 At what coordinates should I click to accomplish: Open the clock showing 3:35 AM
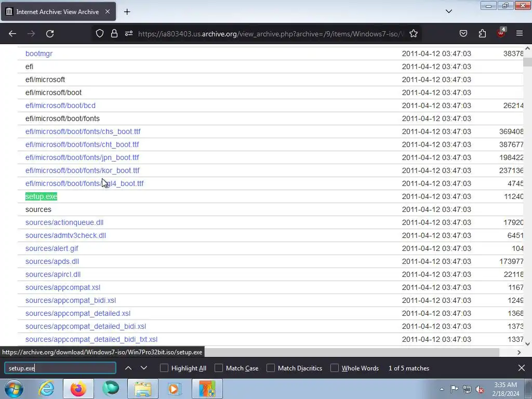pyautogui.click(x=506, y=389)
